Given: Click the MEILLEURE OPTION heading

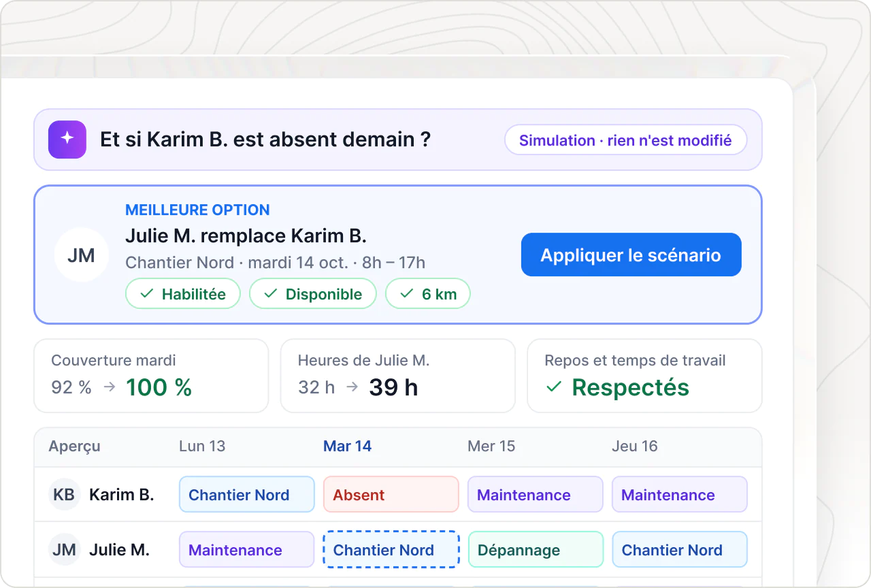Looking at the screenshot, I should point(197,210).
